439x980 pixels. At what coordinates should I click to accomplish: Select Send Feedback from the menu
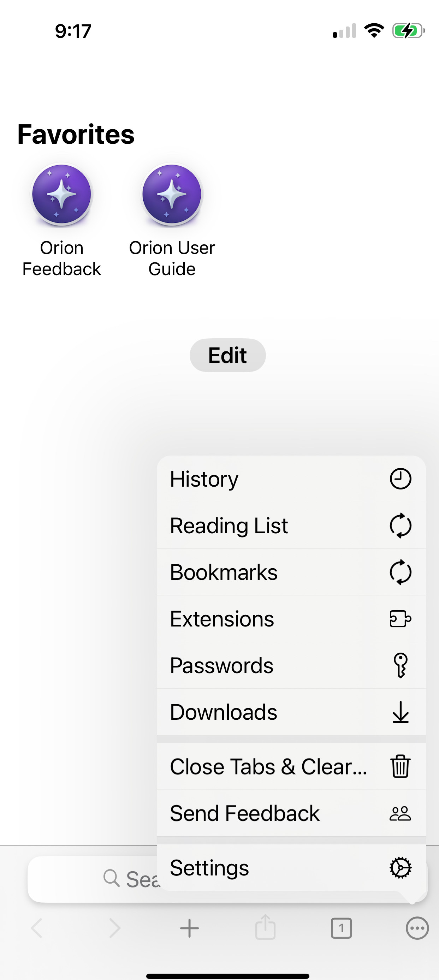tap(245, 813)
